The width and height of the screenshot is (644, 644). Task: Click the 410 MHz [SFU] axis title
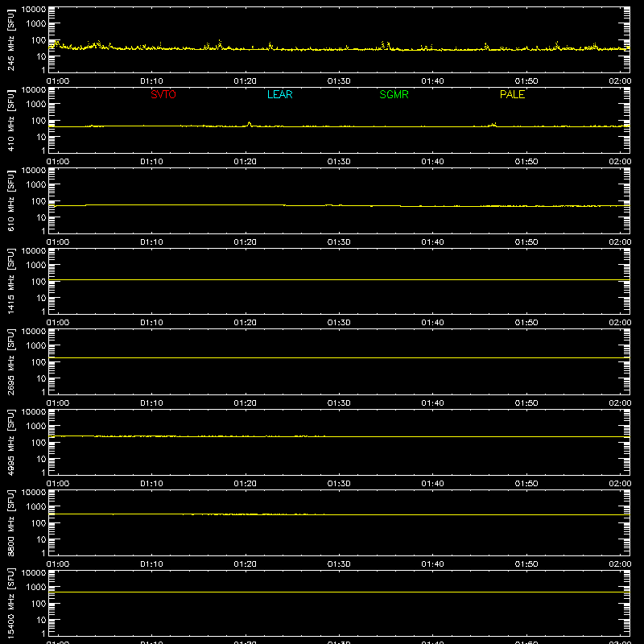tap(11, 120)
